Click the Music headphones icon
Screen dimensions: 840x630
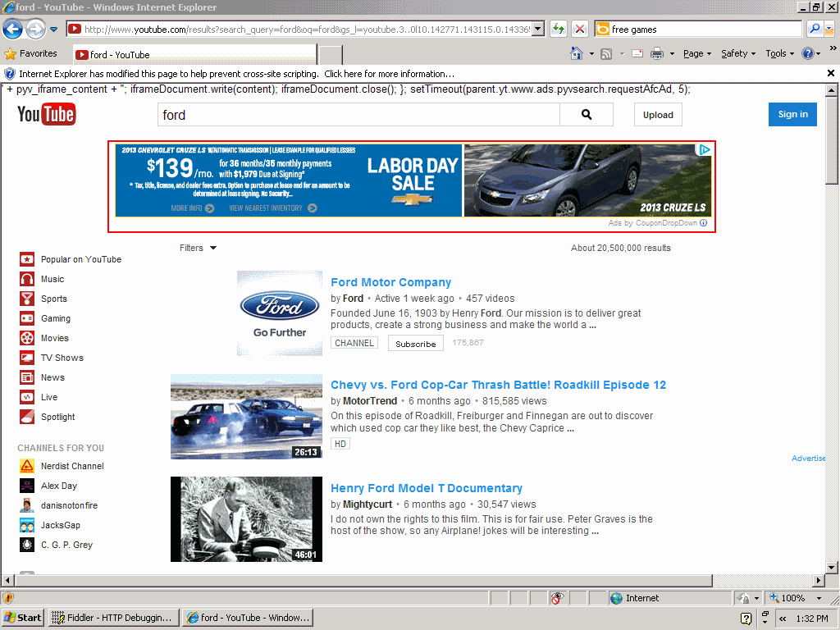(27, 279)
